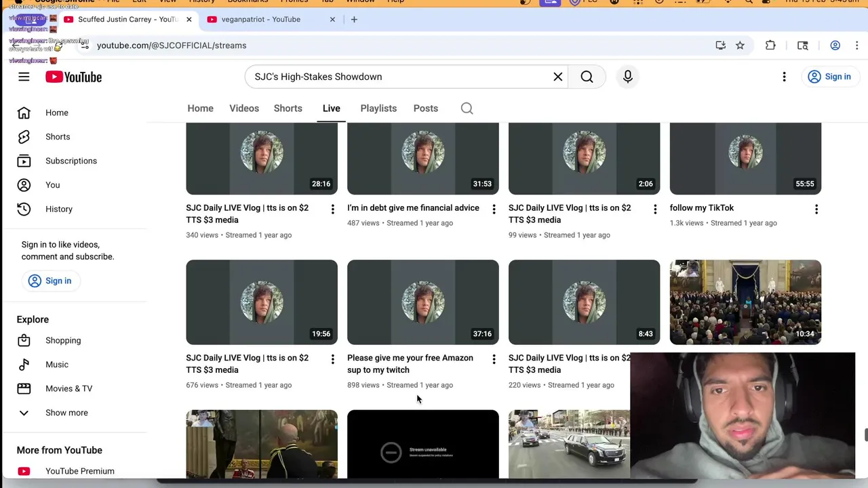Open options for 'follow my TikTok' stream
Viewport: 868px width, 488px height.
(x=816, y=209)
